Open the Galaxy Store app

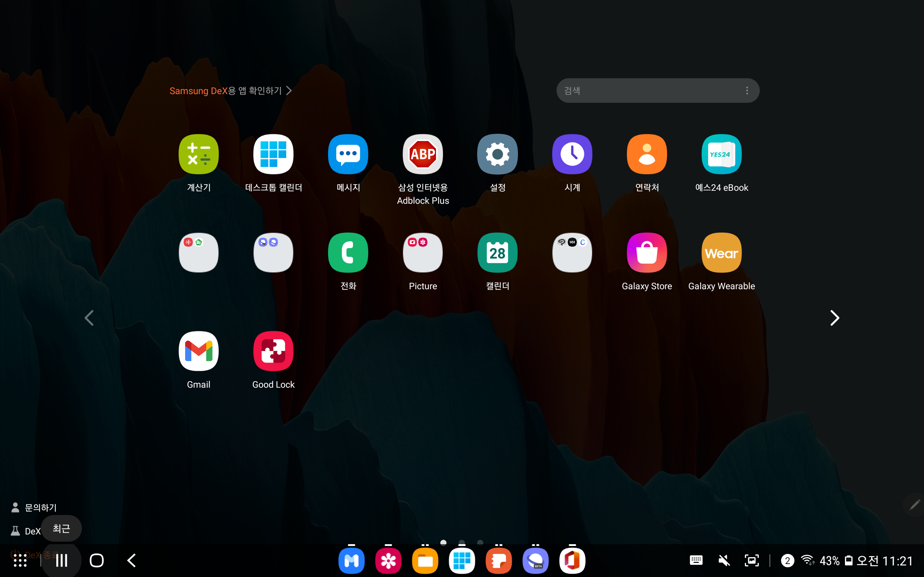(647, 253)
